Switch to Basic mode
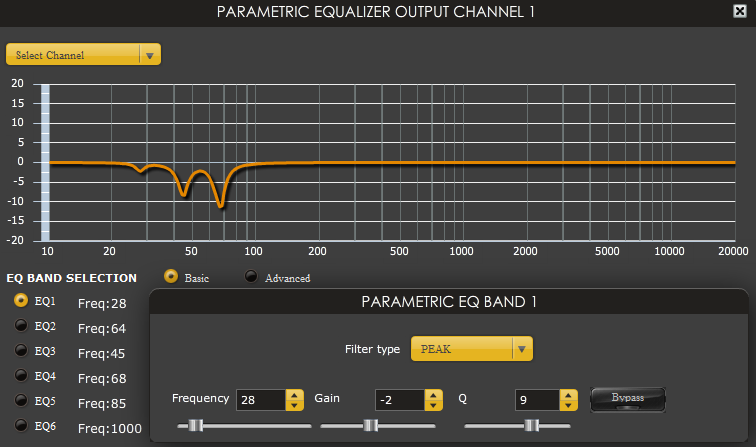756x447 pixels. pyautogui.click(x=171, y=276)
